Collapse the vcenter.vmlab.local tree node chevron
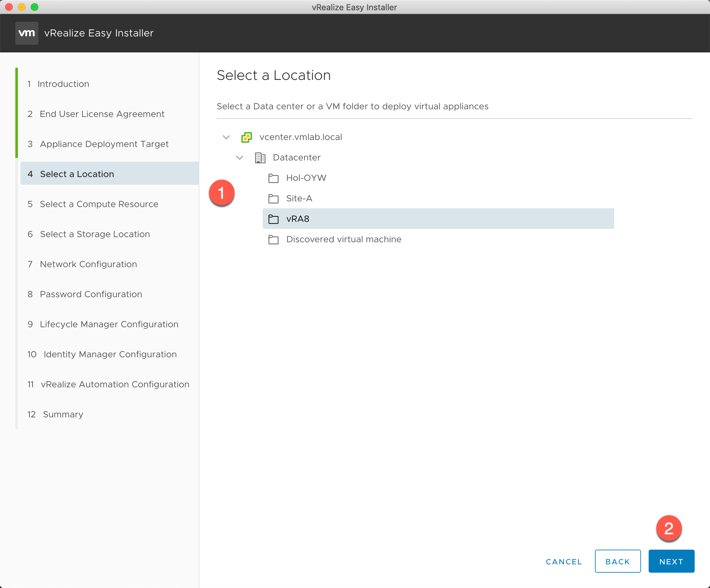Image resolution: width=710 pixels, height=588 pixels. (226, 137)
